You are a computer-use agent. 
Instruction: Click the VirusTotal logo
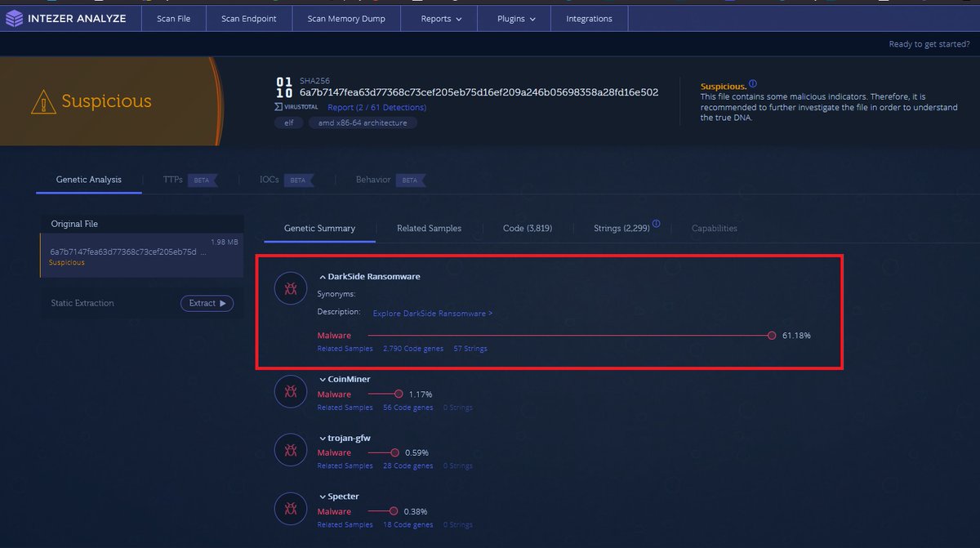[x=298, y=107]
